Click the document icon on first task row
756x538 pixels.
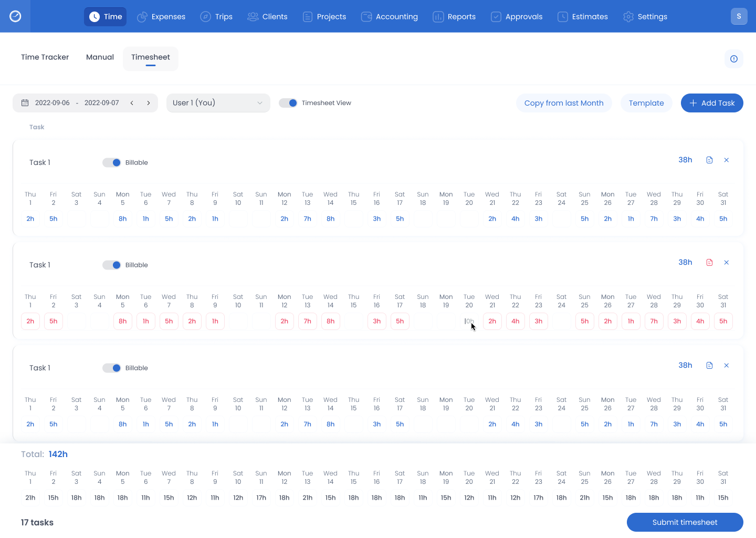point(709,160)
